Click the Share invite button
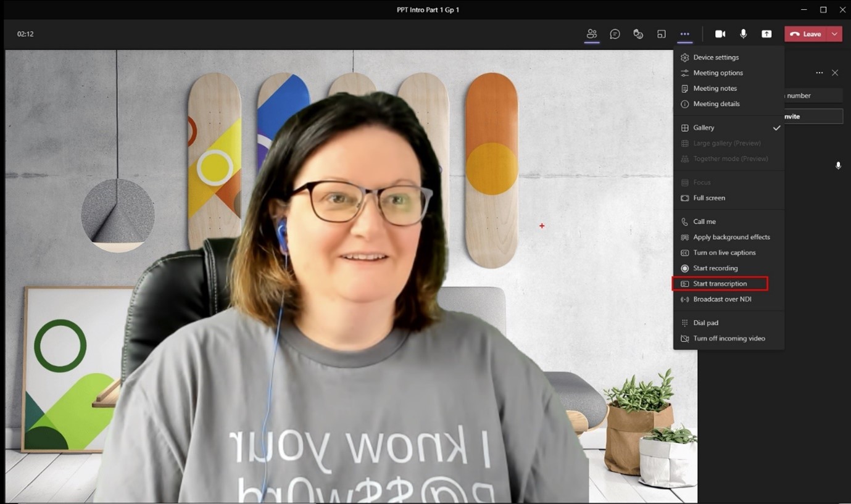This screenshot has width=851, height=504. pyautogui.click(x=813, y=116)
